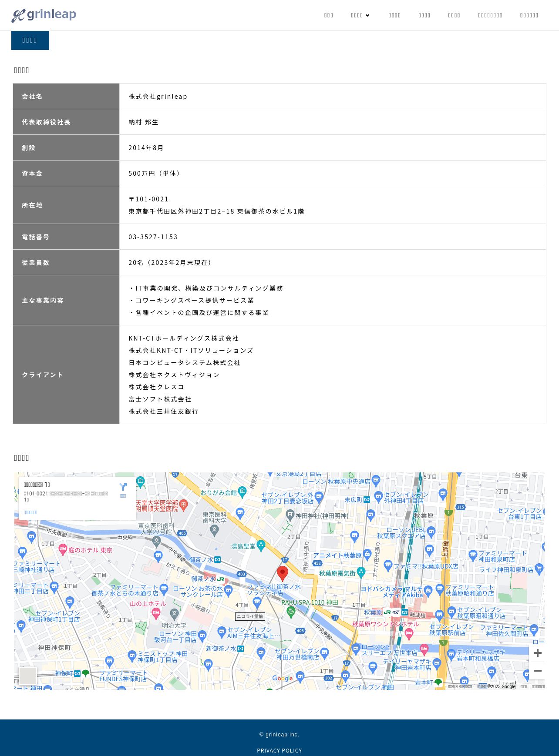Select the client 日本コンピュータシステム株式会社
The width and height of the screenshot is (559, 756).
coord(185,363)
